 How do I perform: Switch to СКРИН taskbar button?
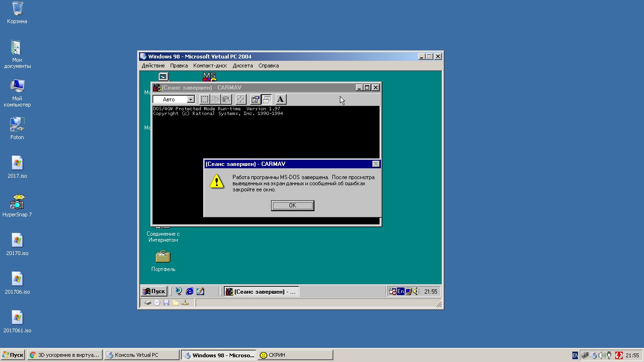[x=295, y=355]
